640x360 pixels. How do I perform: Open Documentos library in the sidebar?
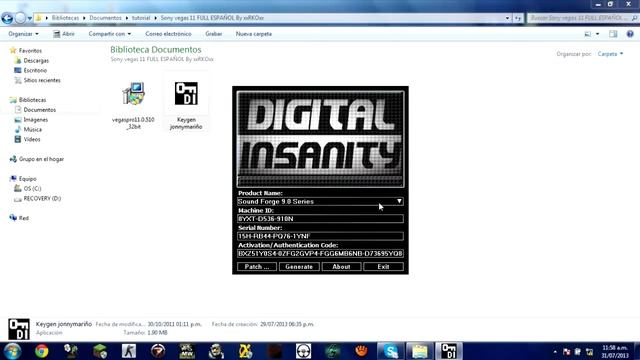point(35,110)
